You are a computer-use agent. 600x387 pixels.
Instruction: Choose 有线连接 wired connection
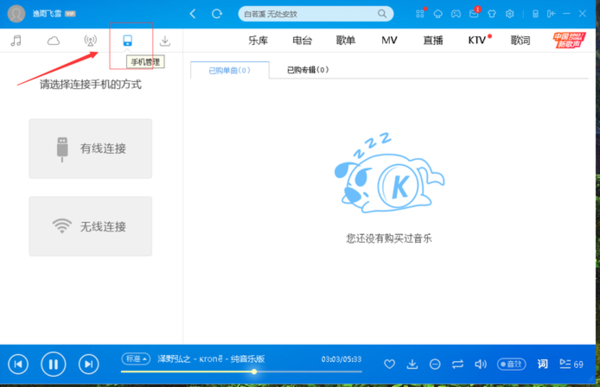90,149
